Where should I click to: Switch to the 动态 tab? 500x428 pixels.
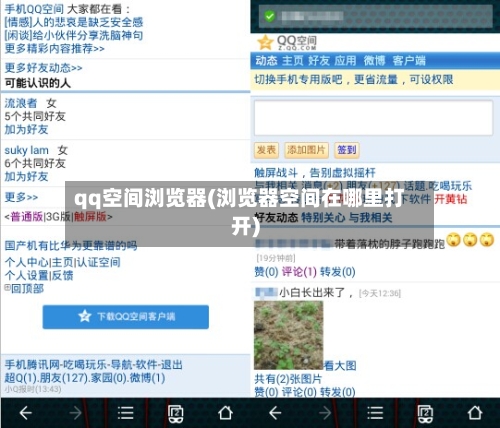(x=266, y=61)
